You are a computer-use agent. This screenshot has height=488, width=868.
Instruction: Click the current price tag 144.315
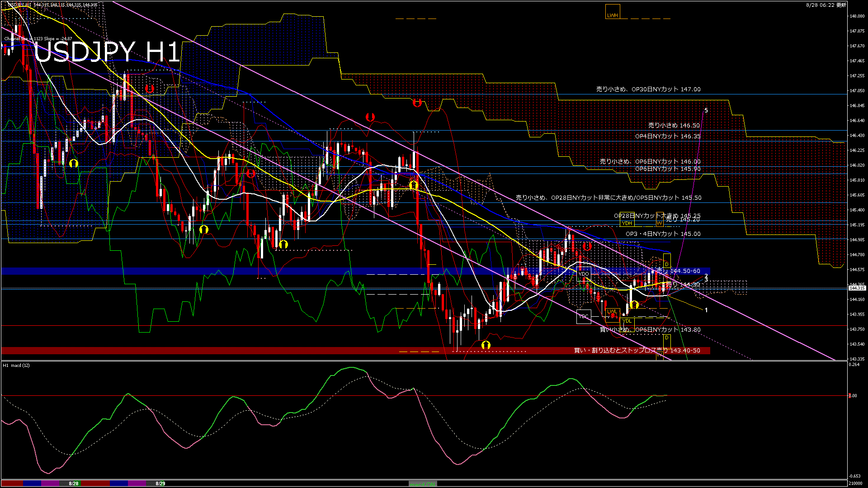pyautogui.click(x=857, y=288)
